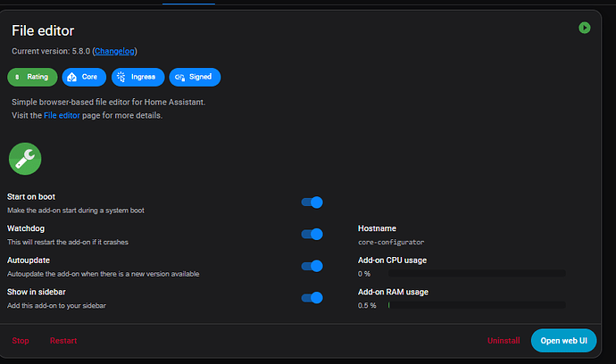This screenshot has height=364, width=616.
Task: Open the File editor page link
Action: click(x=62, y=115)
